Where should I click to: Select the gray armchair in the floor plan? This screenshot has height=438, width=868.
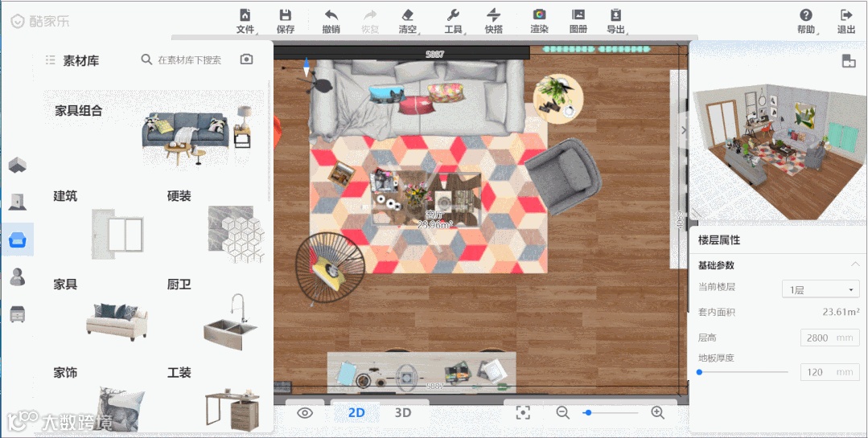[x=563, y=176]
